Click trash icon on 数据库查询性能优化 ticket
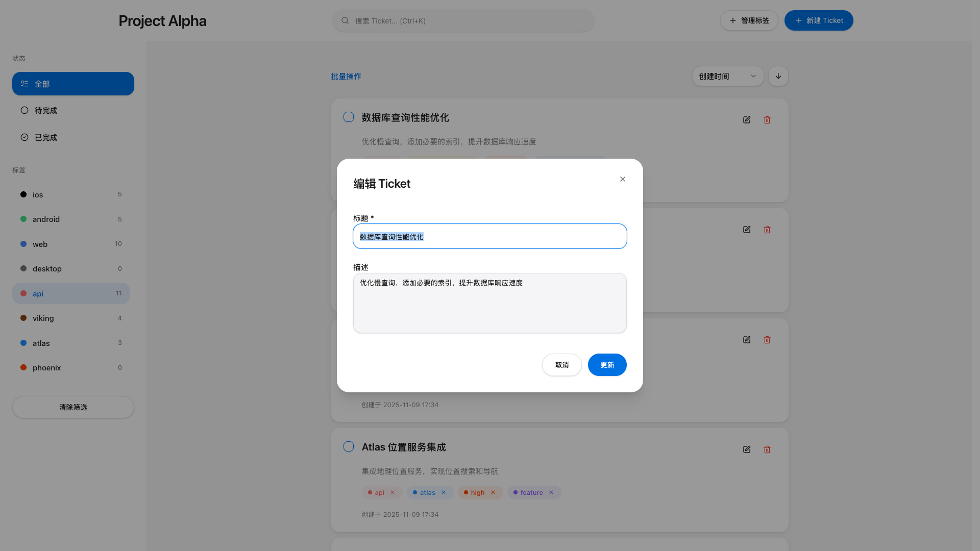 [x=767, y=120]
